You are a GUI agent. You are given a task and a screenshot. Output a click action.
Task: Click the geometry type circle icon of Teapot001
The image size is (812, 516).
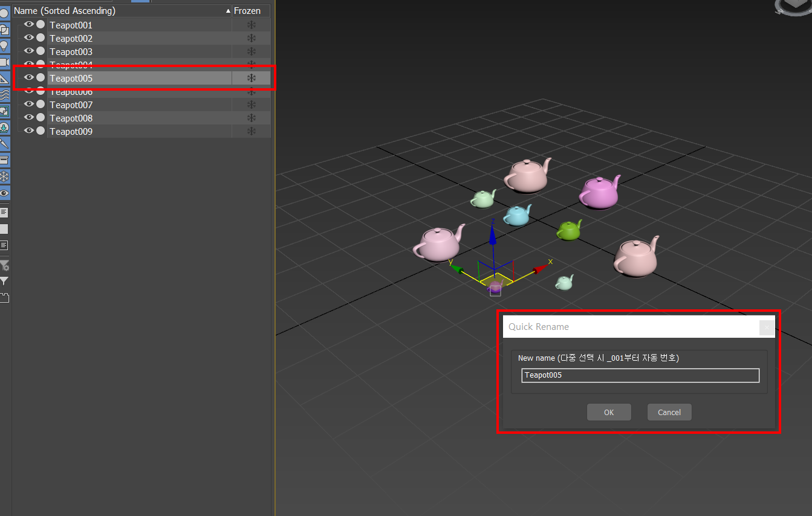click(41, 24)
